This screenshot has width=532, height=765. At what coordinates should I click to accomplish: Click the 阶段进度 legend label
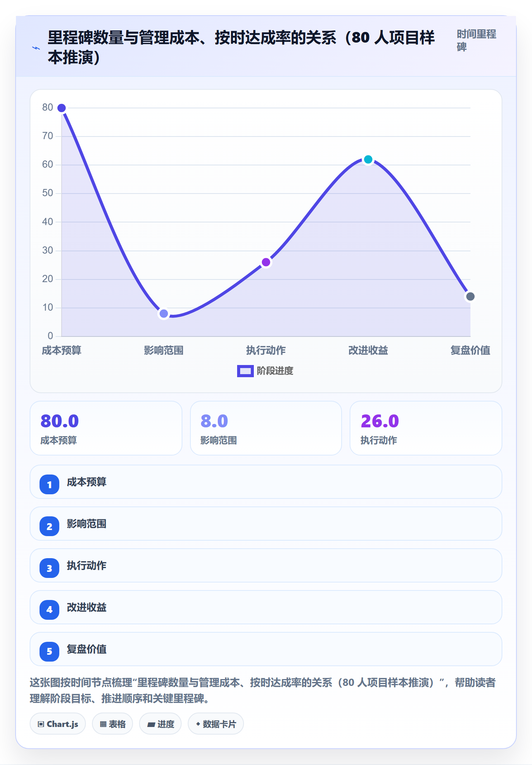point(275,371)
